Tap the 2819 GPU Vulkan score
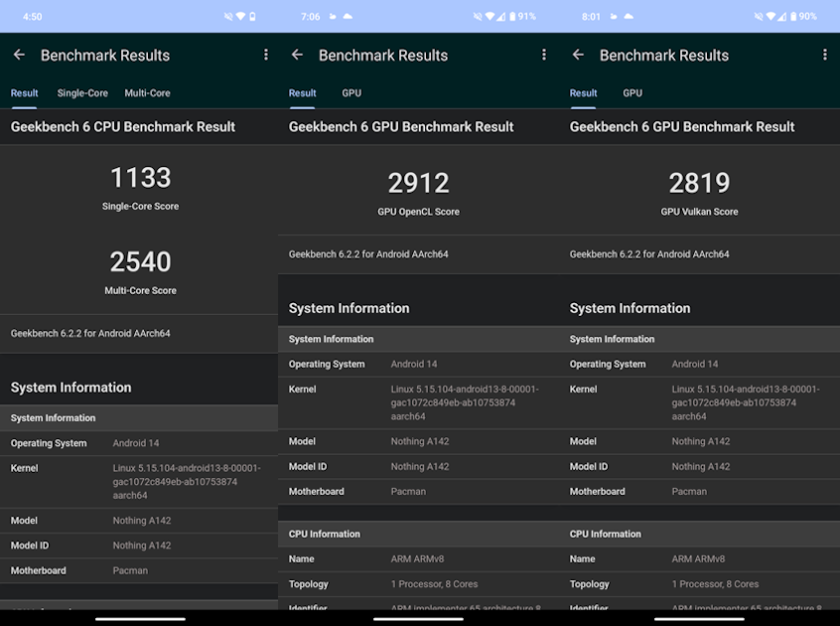The width and height of the screenshot is (840, 626). 699,183
